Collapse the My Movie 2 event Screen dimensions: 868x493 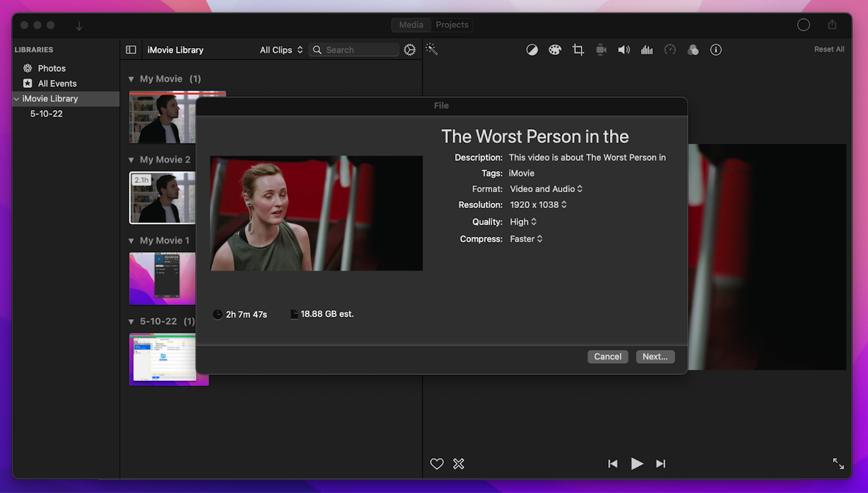(130, 159)
